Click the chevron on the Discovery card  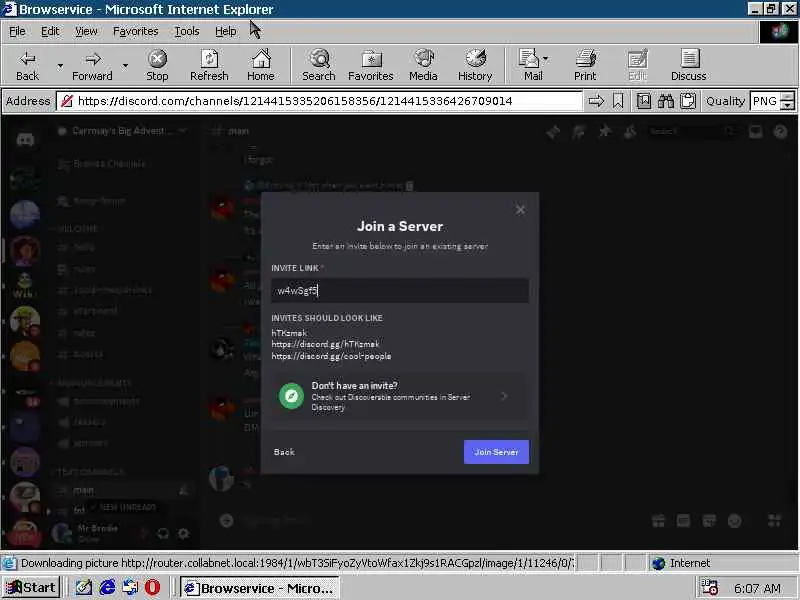pyautogui.click(x=504, y=396)
